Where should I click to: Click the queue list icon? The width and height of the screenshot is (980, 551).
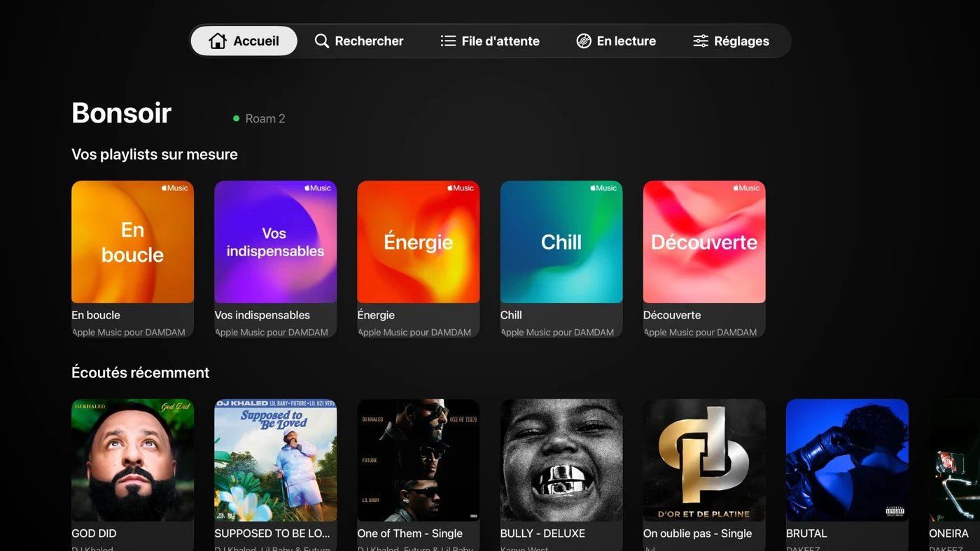click(448, 41)
